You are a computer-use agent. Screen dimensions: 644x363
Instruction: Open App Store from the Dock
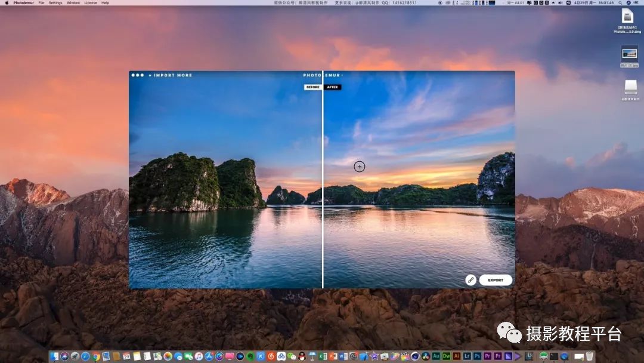pyautogui.click(x=209, y=356)
